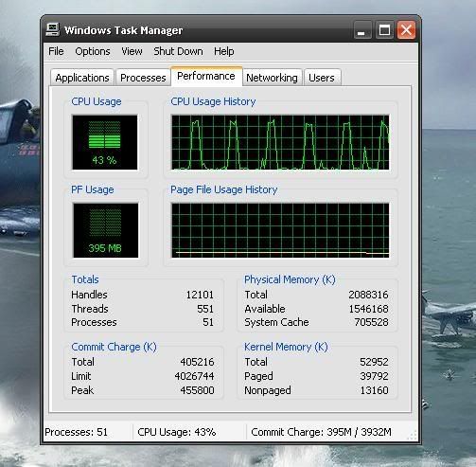
Task: Select the Performance tab
Action: tap(206, 76)
